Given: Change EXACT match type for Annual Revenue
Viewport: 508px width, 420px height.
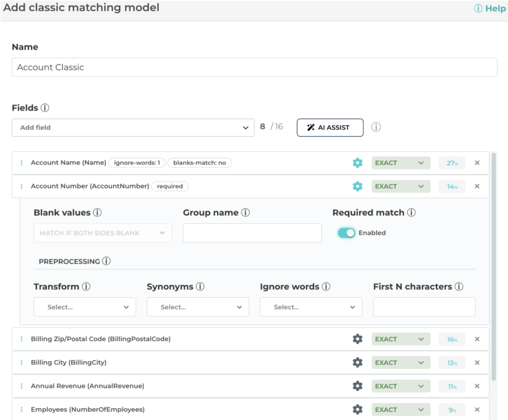Looking at the screenshot, I should point(401,386).
